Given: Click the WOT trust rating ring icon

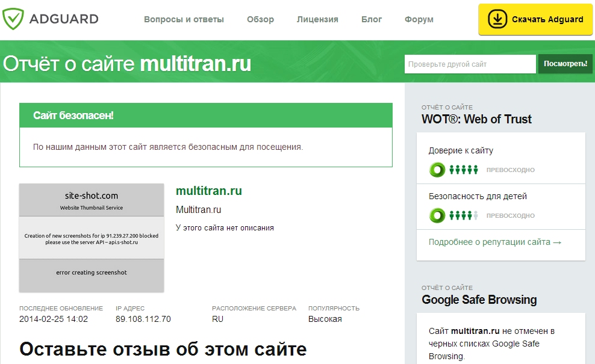Looking at the screenshot, I should point(437,170).
